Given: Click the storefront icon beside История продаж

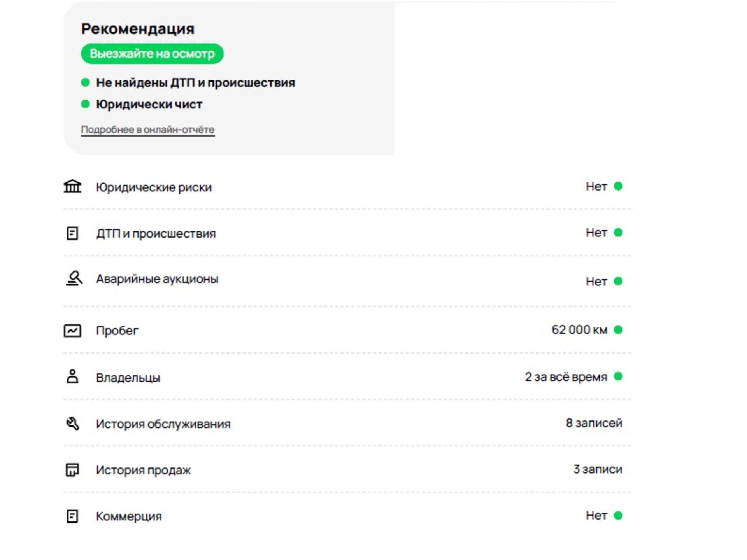Looking at the screenshot, I should 72,470.
